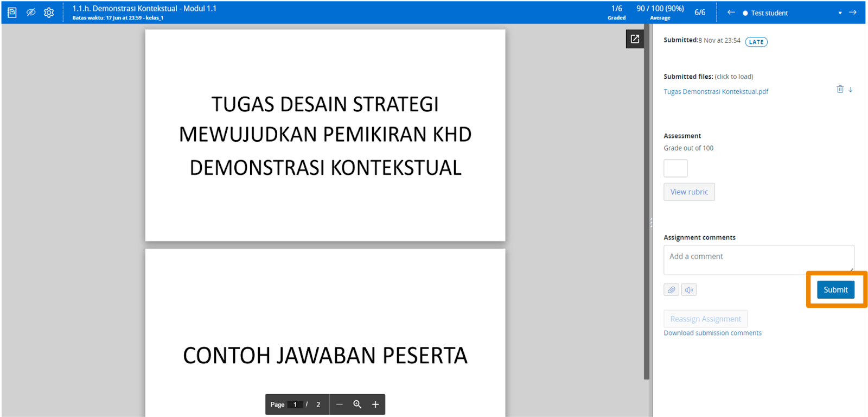
Task: Attach a file with paperclip icon
Action: tap(671, 290)
